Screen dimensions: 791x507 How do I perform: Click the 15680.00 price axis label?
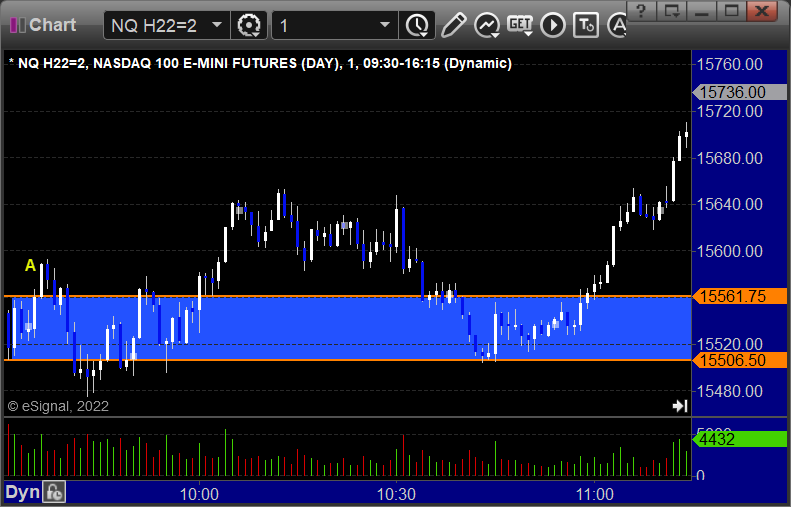[x=729, y=158]
